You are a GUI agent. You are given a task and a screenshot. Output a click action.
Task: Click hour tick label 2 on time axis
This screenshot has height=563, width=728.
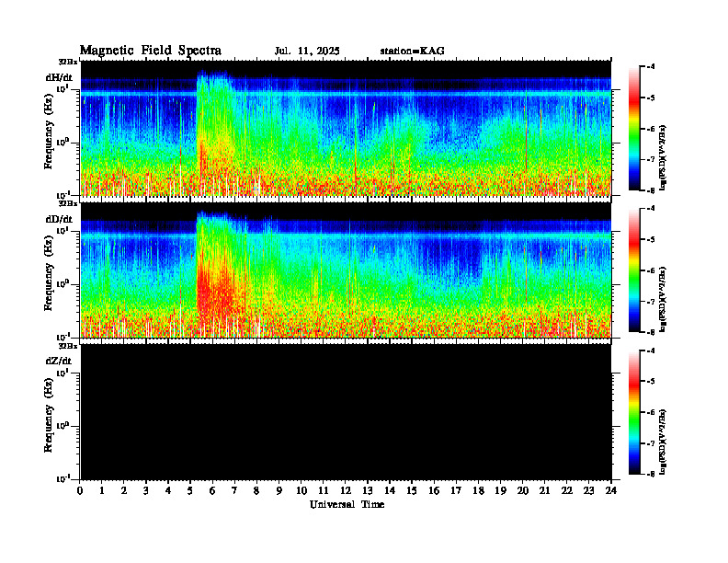point(124,491)
